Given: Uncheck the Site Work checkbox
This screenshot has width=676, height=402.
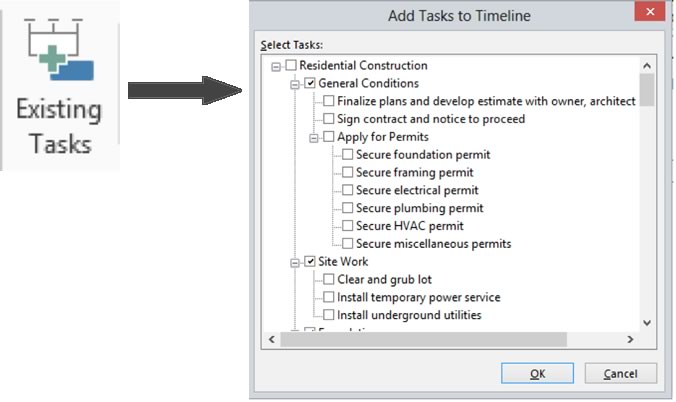Looking at the screenshot, I should 310,262.
